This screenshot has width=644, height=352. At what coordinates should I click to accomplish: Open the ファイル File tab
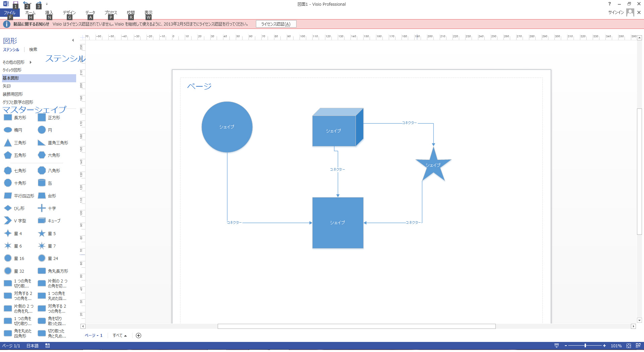pyautogui.click(x=10, y=13)
